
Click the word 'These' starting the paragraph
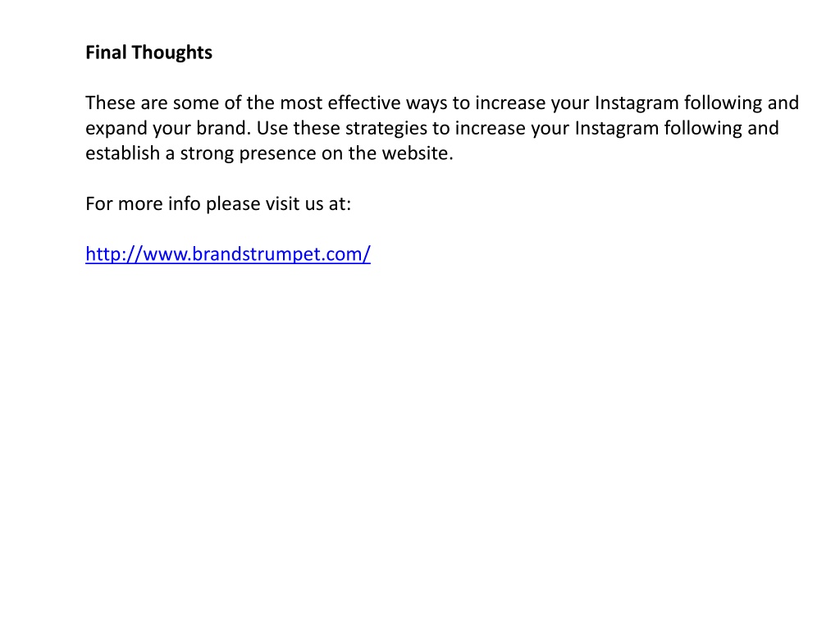pyautogui.click(x=111, y=103)
